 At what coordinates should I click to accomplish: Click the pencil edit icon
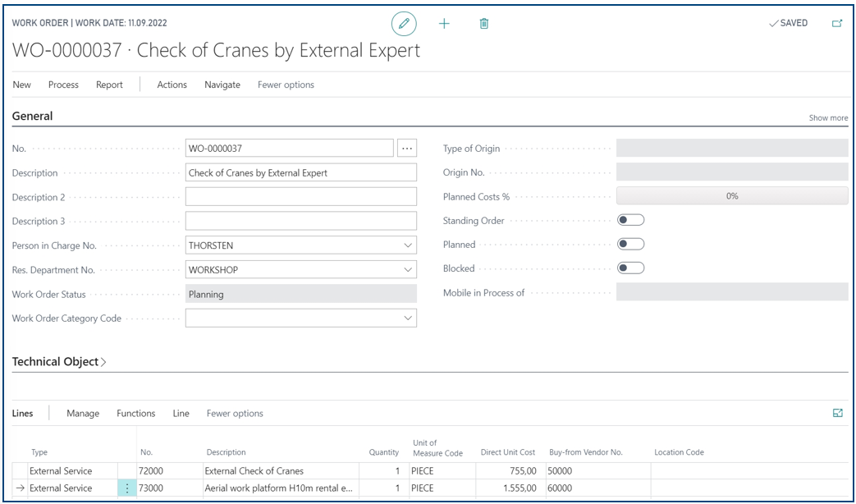[x=404, y=24]
